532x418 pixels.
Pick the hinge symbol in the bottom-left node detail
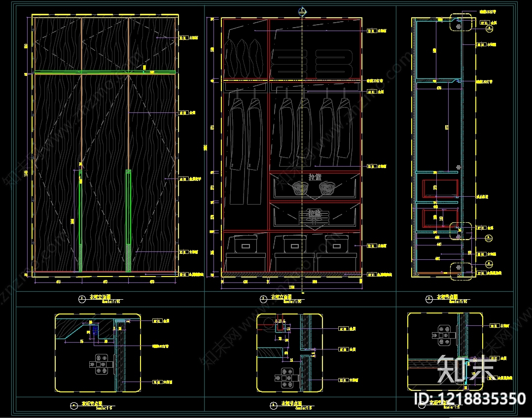(x=101, y=364)
